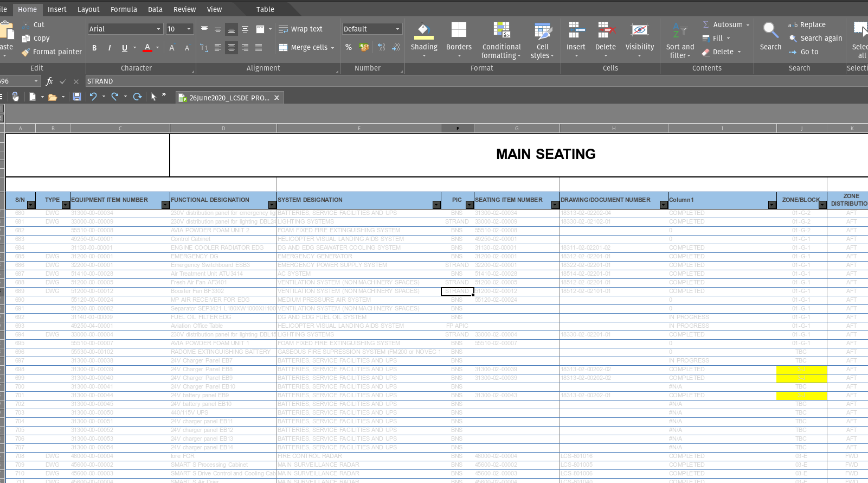This screenshot has height=483, width=868.
Task: Switch to the Formula ribbon tab
Action: pyautogui.click(x=124, y=9)
